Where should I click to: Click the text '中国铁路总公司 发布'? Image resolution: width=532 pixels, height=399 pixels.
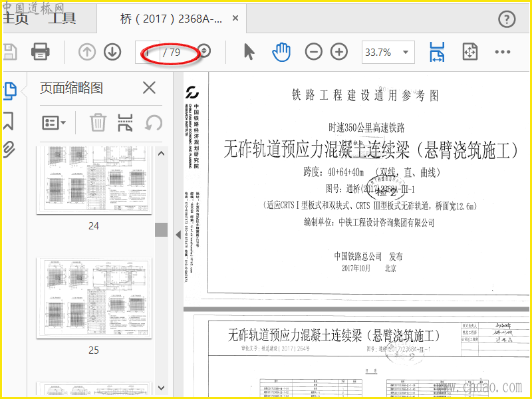click(368, 256)
